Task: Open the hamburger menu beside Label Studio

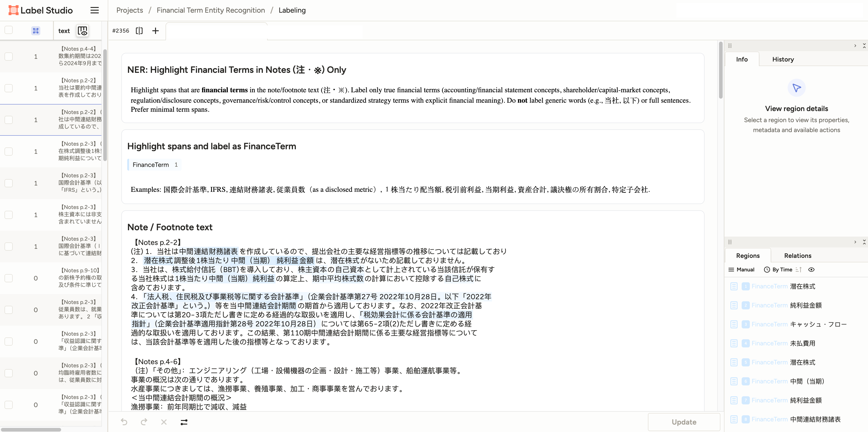Action: (95, 10)
